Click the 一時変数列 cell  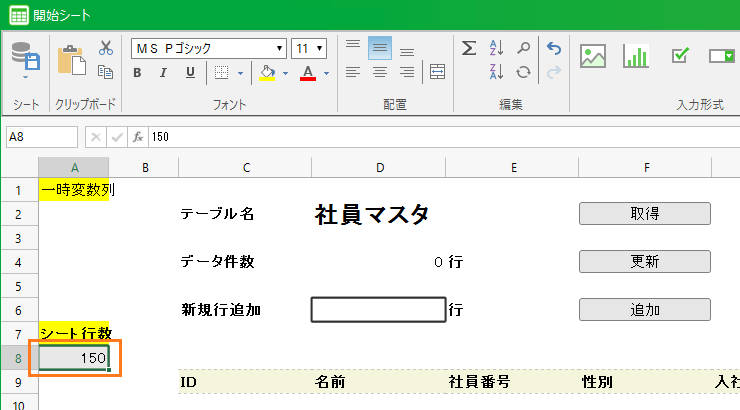click(x=74, y=190)
